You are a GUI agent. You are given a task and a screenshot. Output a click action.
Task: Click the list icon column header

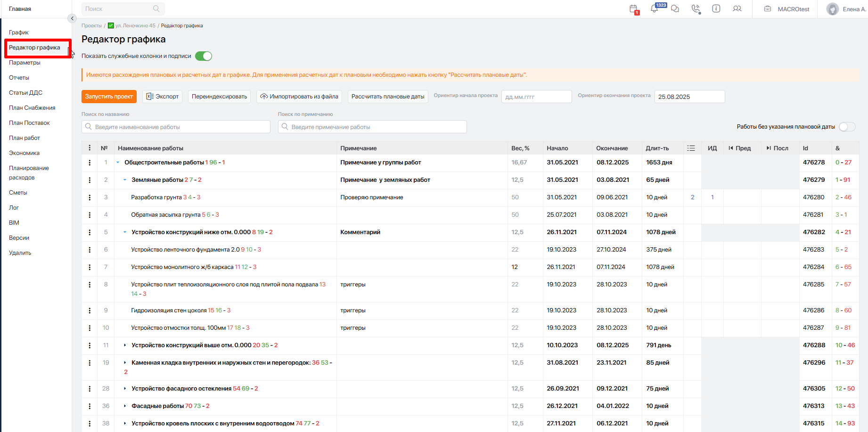(x=691, y=148)
